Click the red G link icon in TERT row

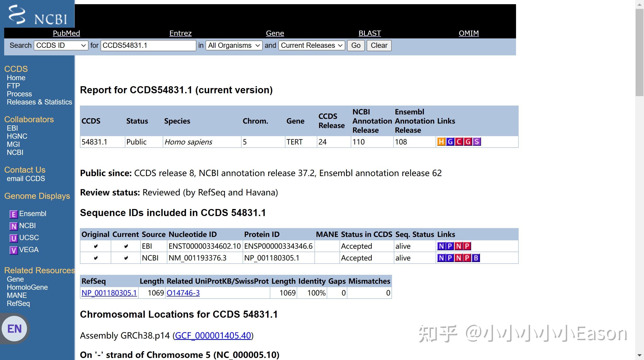(x=468, y=142)
